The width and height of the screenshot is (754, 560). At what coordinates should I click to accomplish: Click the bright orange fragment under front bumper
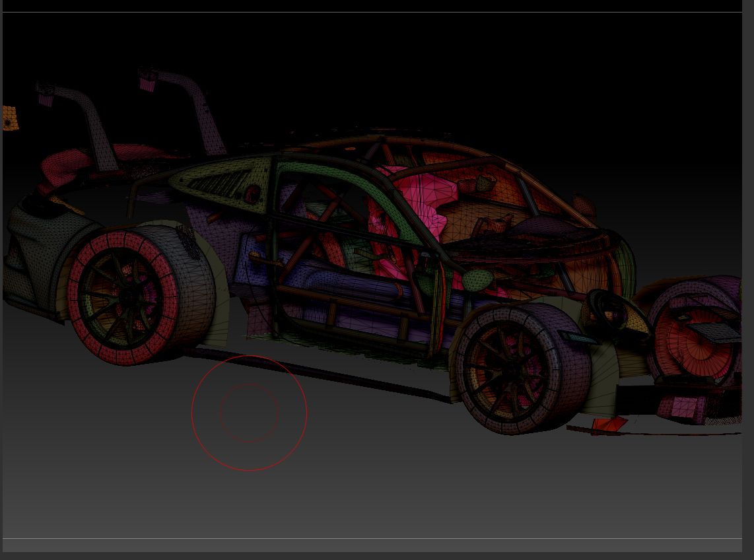click(609, 425)
